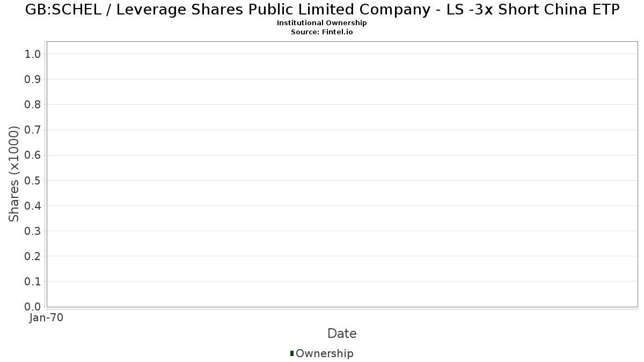Viewport: 644px width, 362px height.
Task: Click the 0.7 y-axis tick label
Action: (x=33, y=130)
